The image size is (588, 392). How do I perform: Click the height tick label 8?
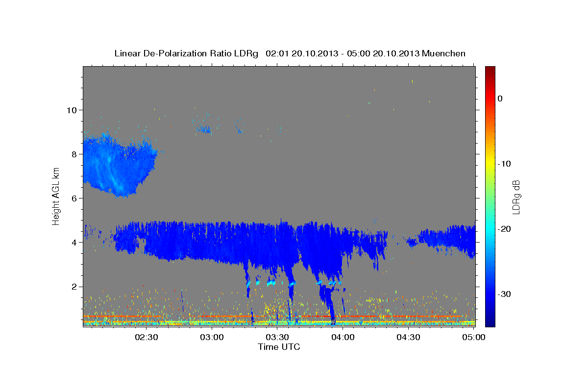[x=73, y=154]
